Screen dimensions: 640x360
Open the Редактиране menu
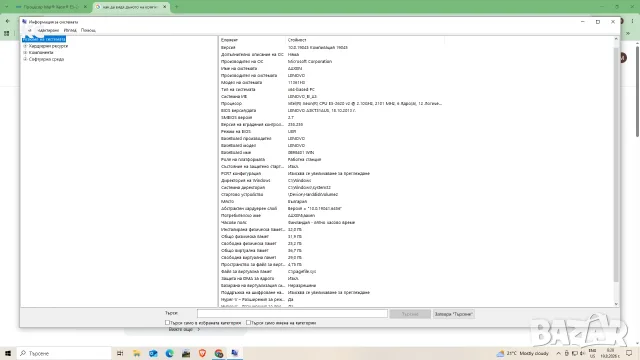pos(47,30)
